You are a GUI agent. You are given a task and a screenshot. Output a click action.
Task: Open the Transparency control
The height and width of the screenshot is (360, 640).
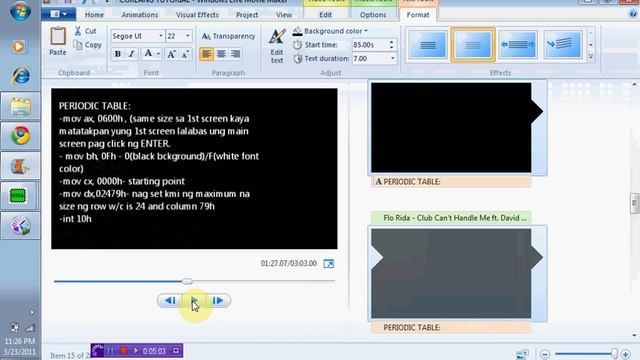(229, 36)
